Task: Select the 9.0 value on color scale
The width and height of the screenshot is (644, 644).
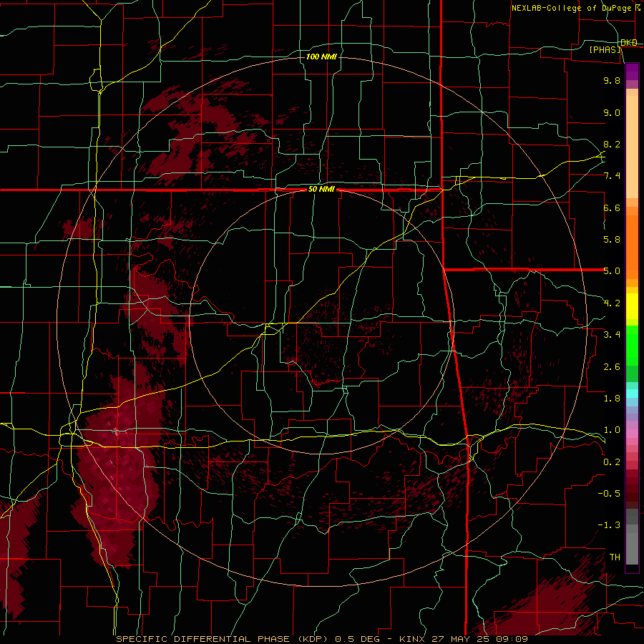Action: click(x=612, y=112)
